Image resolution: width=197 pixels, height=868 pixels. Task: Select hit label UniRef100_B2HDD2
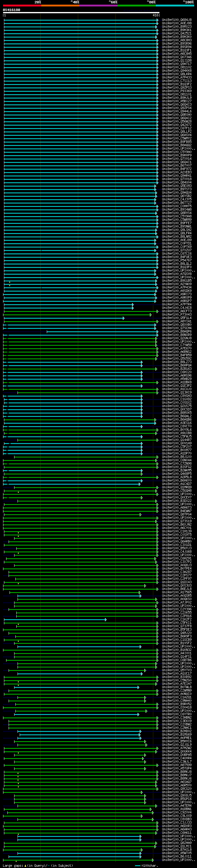tap(177, 731)
